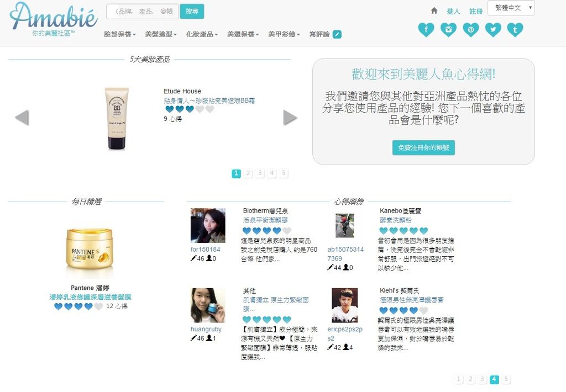Open username link for150184

(x=206, y=249)
